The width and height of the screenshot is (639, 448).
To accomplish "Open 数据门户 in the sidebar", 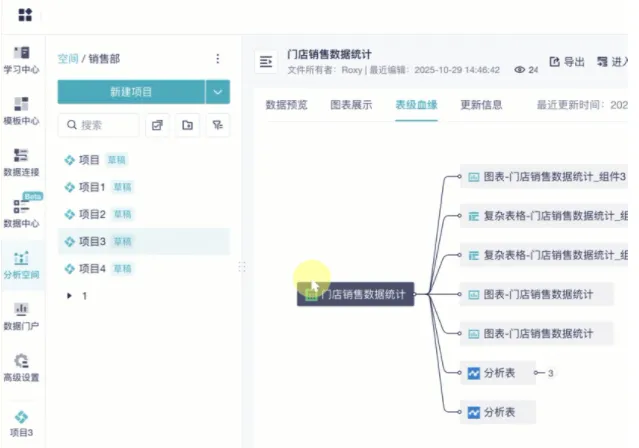I will click(x=21, y=316).
